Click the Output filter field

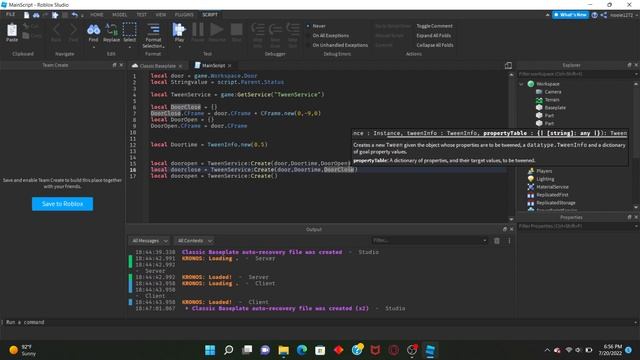pos(430,240)
